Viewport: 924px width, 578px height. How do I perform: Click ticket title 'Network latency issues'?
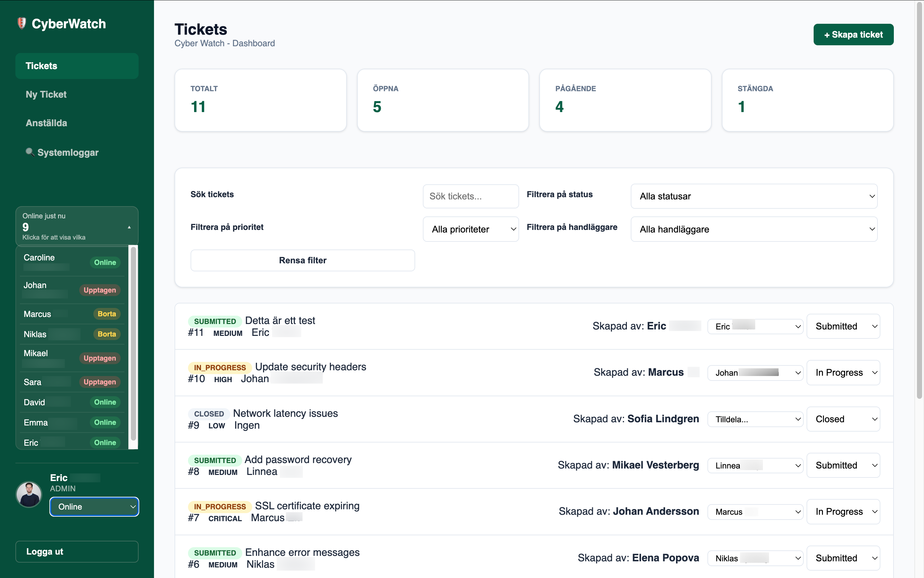click(285, 413)
